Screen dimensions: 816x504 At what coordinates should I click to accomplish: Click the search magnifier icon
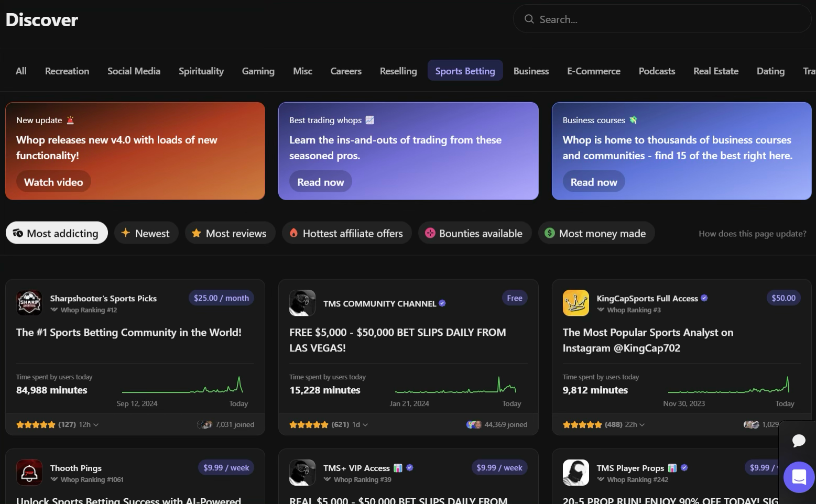pos(529,19)
